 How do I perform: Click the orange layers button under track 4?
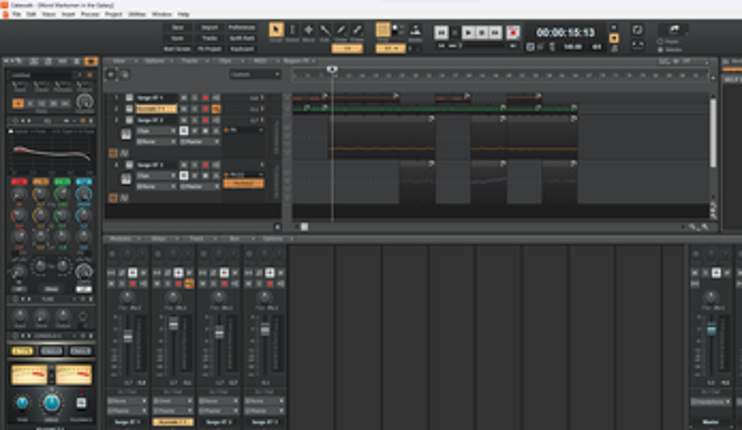pos(113,197)
